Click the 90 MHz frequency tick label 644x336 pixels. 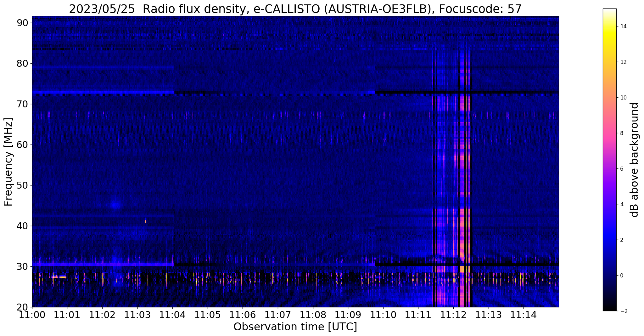point(22,23)
